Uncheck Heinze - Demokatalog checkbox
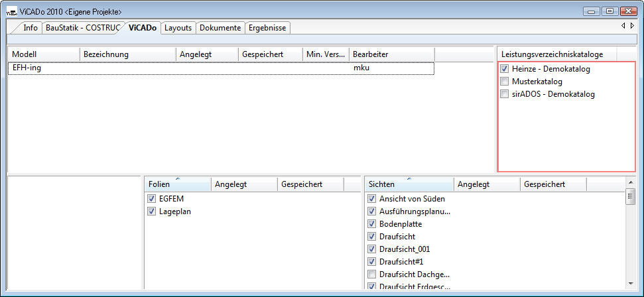The height and width of the screenshot is (297, 644). (x=505, y=69)
